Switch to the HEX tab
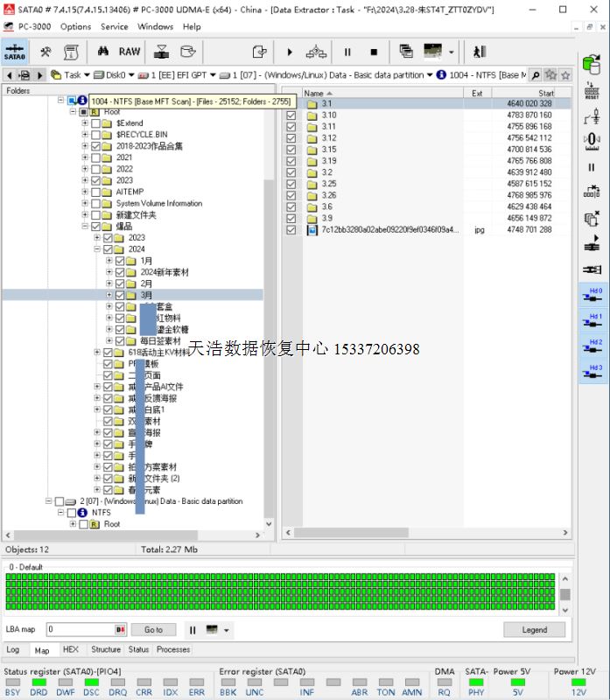 pos(70,650)
